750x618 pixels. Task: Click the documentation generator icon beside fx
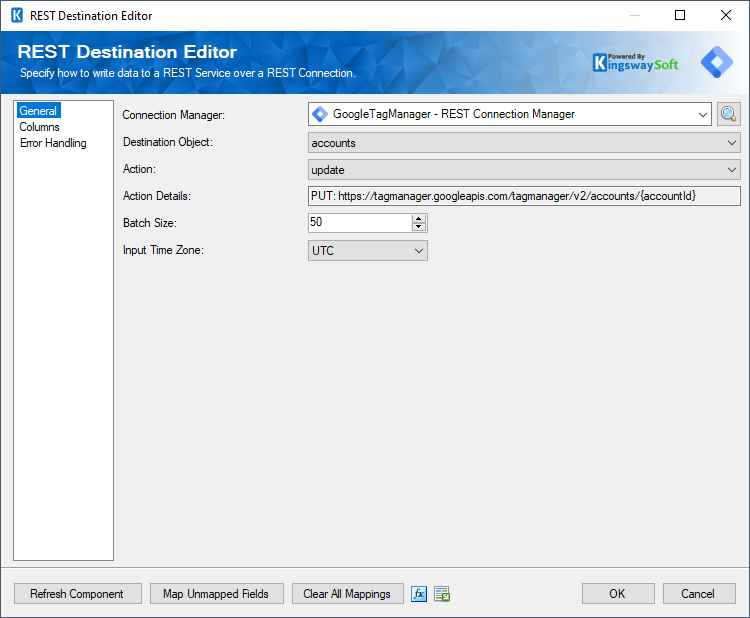[442, 594]
